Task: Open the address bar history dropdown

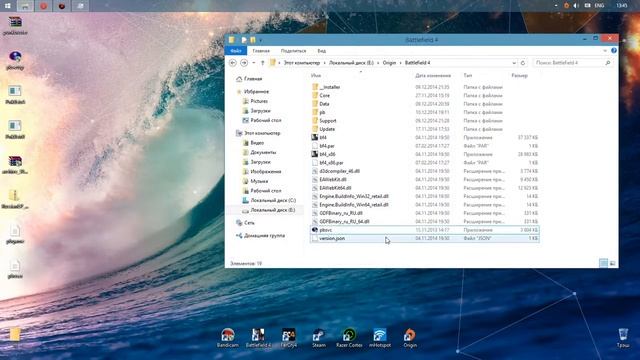Action: [x=514, y=63]
